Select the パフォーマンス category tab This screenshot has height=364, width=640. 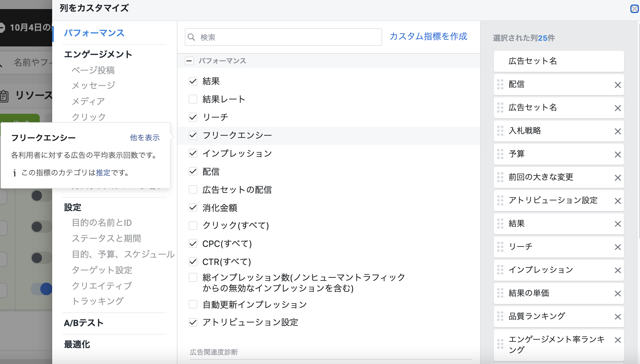click(x=94, y=33)
